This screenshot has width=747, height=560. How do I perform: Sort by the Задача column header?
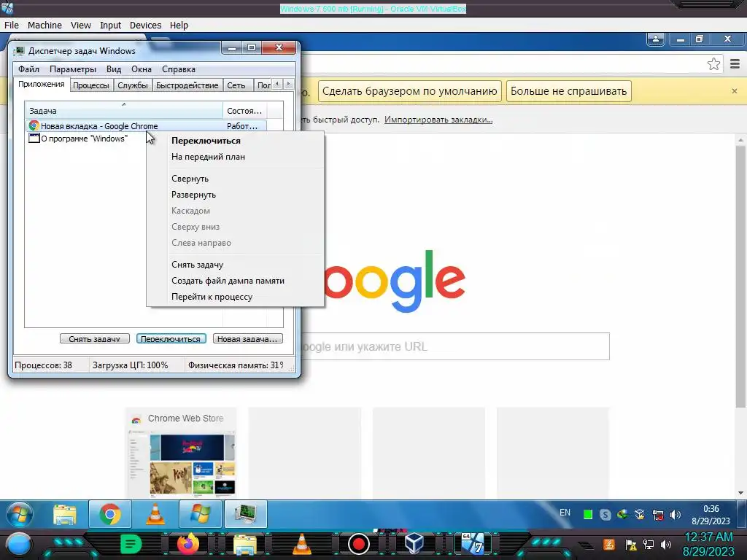click(x=124, y=111)
